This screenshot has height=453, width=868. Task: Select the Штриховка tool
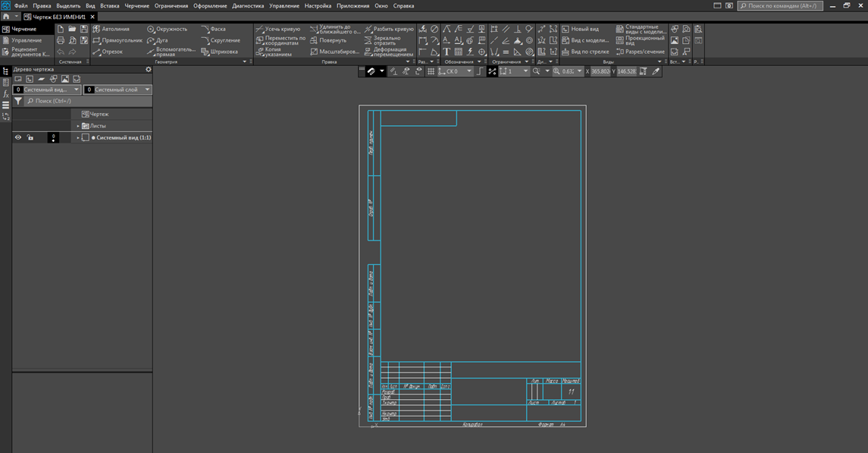tap(220, 52)
